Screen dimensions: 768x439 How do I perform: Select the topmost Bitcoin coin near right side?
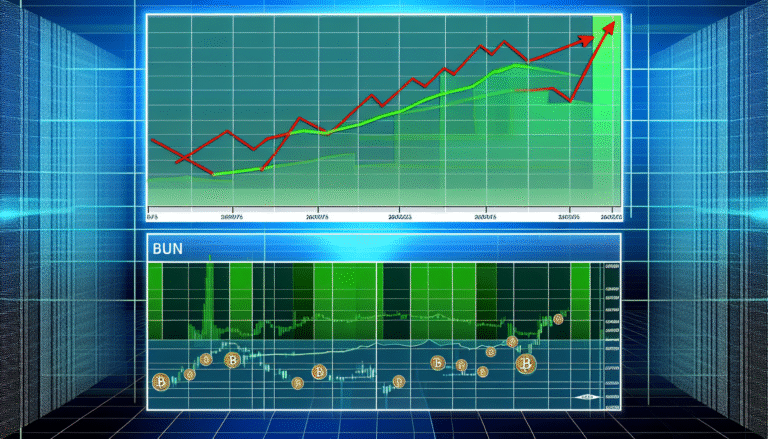pyautogui.click(x=558, y=319)
